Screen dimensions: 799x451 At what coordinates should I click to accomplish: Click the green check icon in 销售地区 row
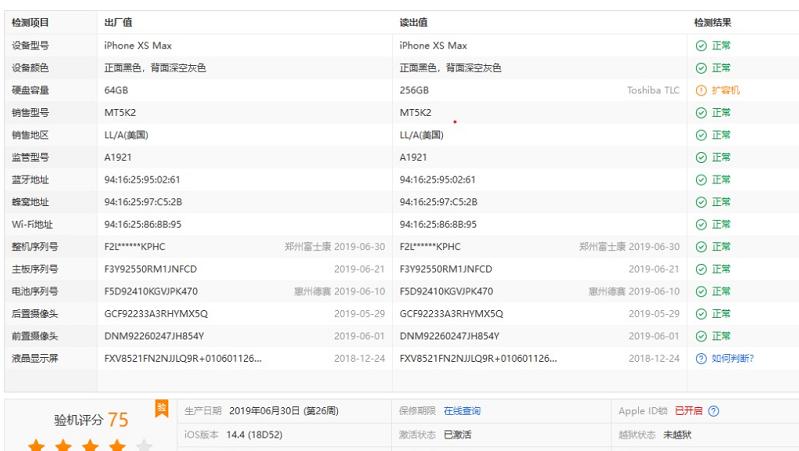click(701, 135)
